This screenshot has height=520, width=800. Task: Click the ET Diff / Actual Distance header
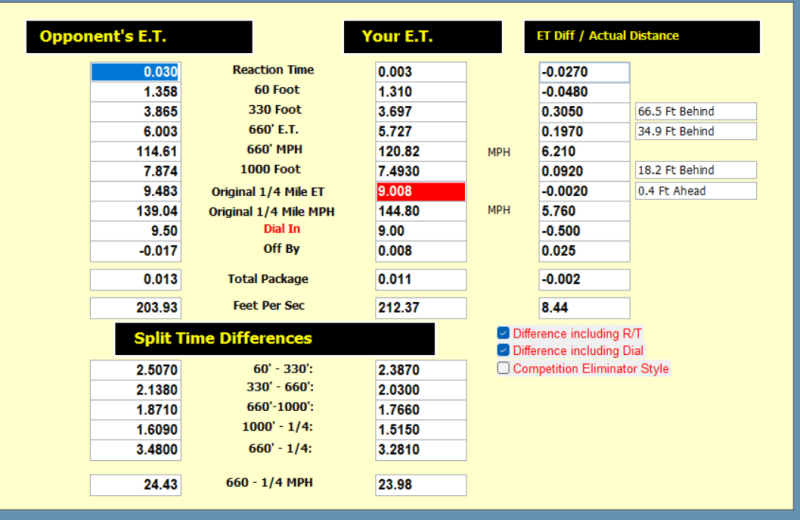pyautogui.click(x=642, y=37)
